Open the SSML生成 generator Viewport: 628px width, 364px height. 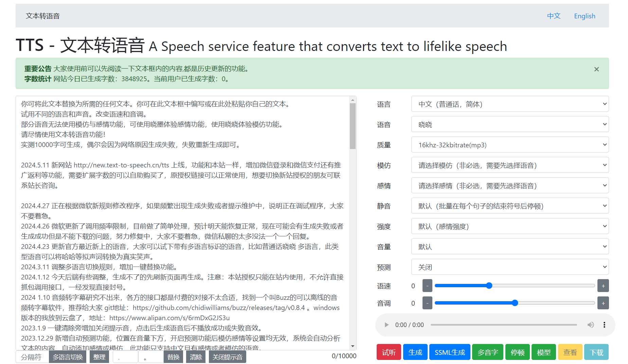(450, 352)
